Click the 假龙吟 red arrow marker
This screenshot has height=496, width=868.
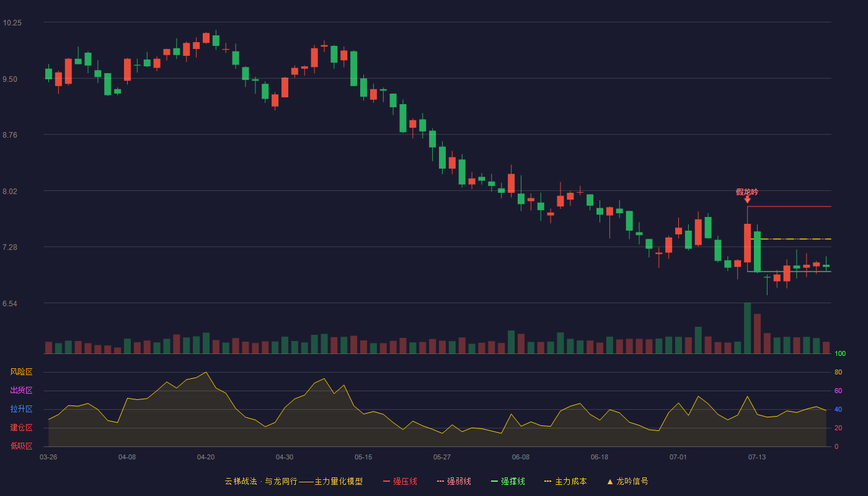[x=747, y=200]
